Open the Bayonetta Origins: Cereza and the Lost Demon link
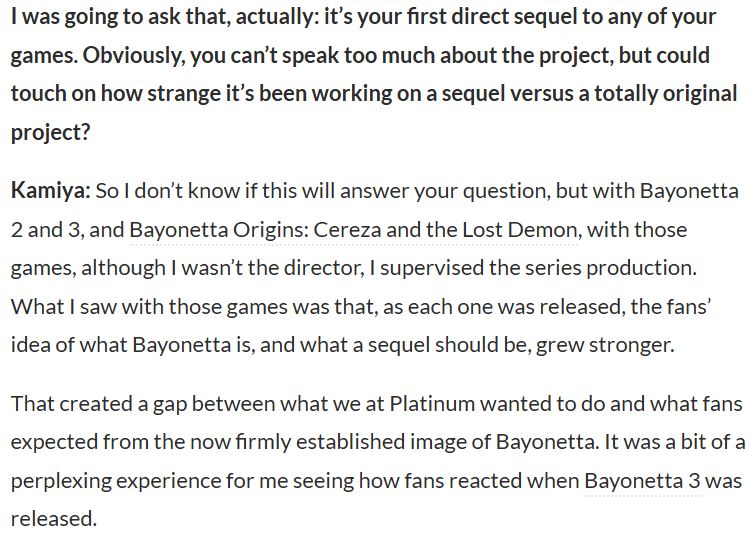The height and width of the screenshot is (542, 751). coord(353,230)
